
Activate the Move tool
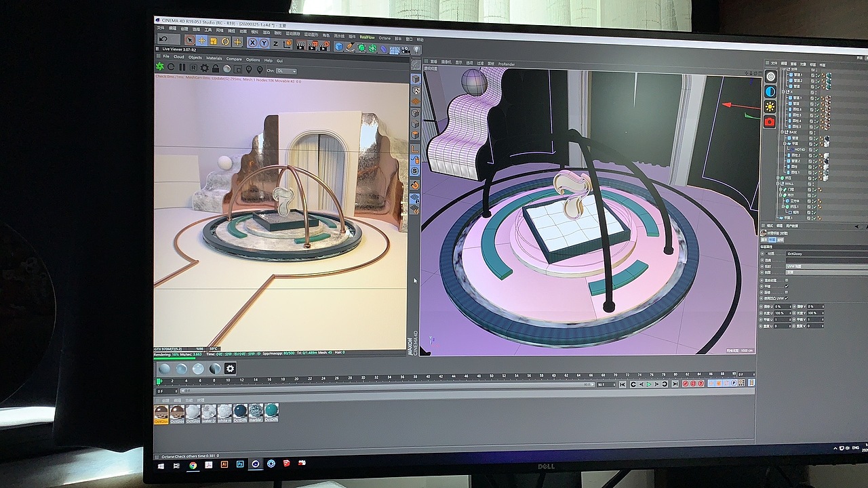[201, 41]
